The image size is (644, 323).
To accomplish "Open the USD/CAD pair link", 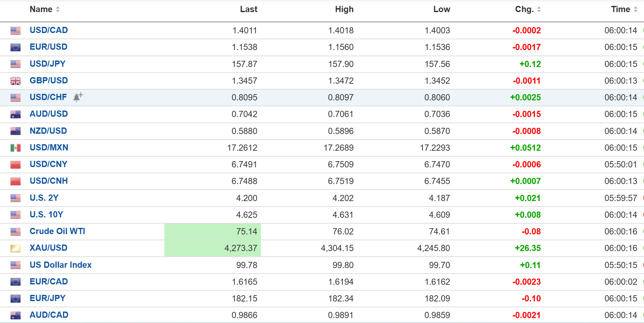I will (49, 30).
